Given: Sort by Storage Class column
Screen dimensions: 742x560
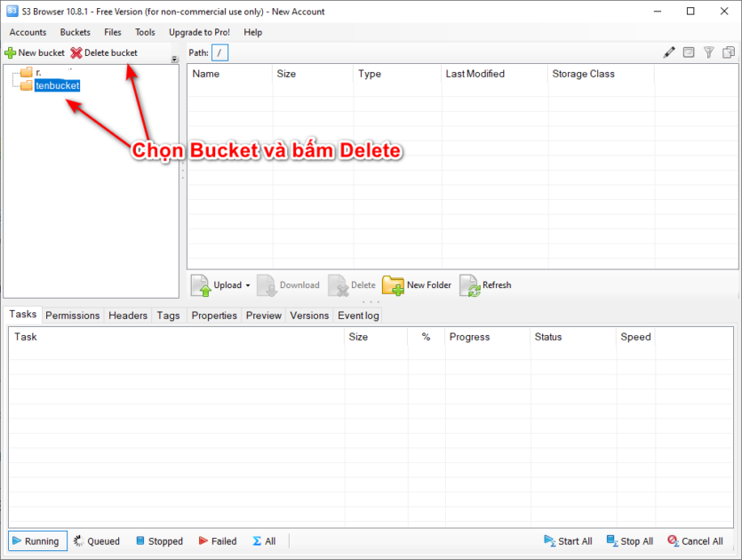Looking at the screenshot, I should point(601,74).
